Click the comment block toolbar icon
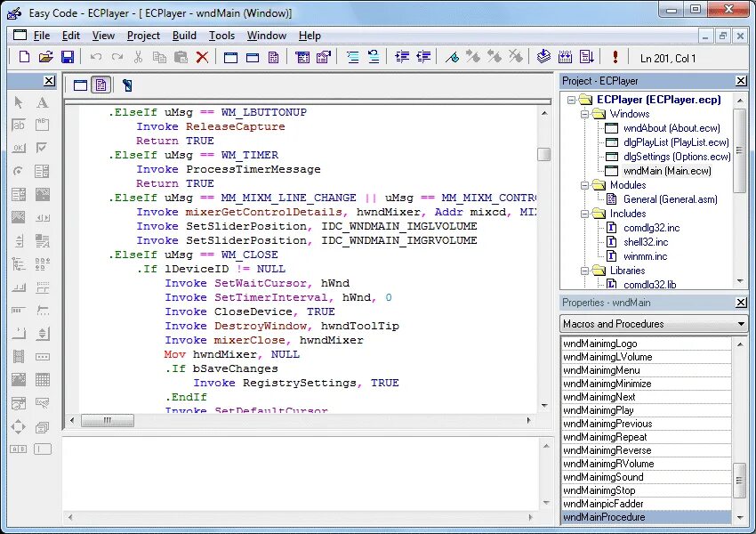This screenshot has height=534, width=756. [x=353, y=57]
